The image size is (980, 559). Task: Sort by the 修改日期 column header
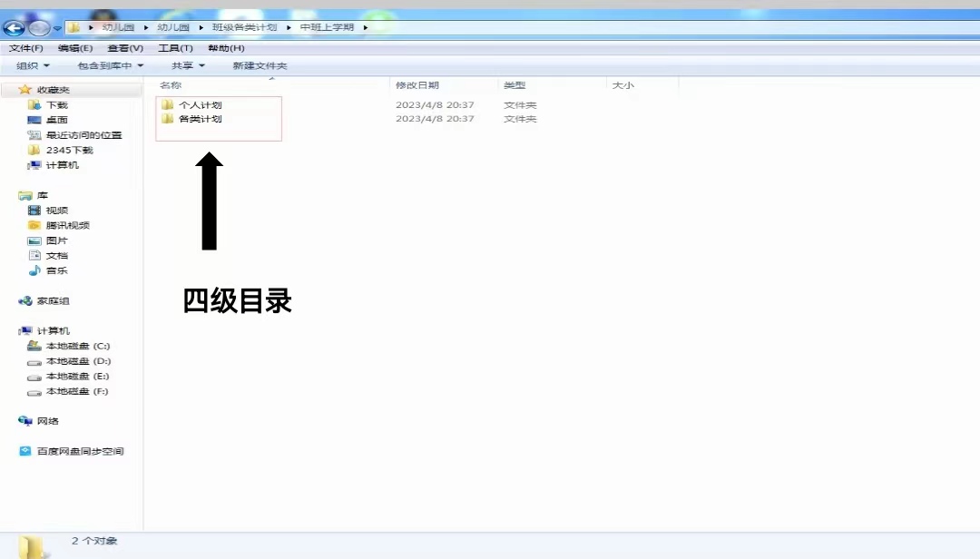[417, 85]
